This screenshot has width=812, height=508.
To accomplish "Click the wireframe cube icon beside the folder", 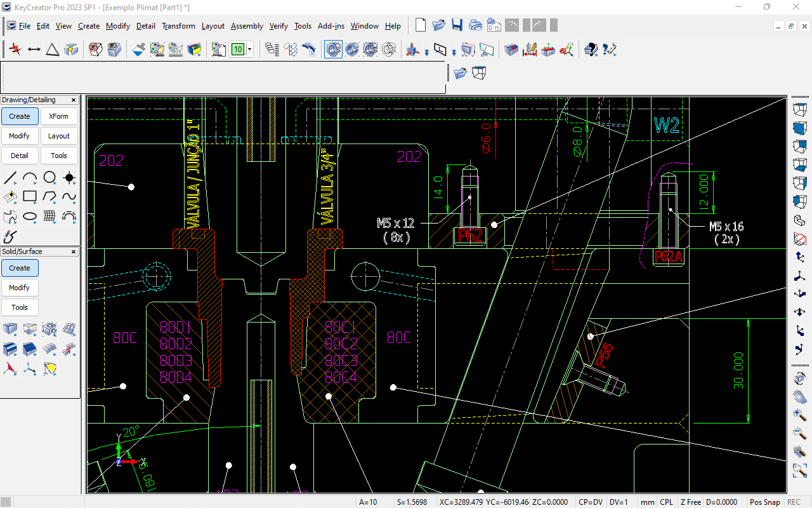I will [x=480, y=73].
